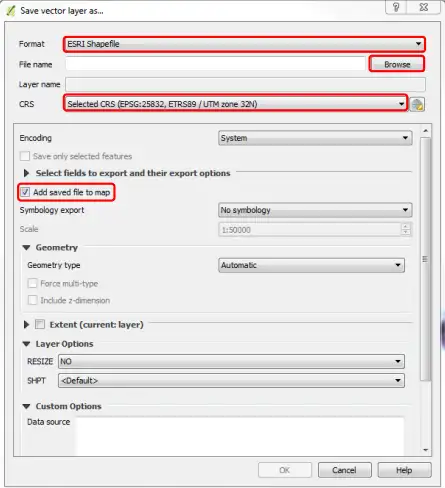This screenshot has width=445, height=488.
Task: Check the Save only selected features box
Action: tap(25, 156)
